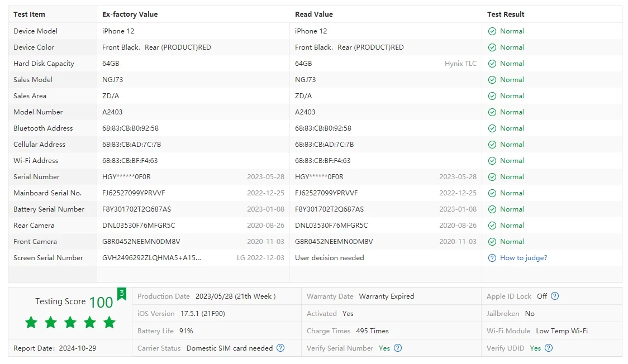The width and height of the screenshot is (628, 364).
Task: Select the ex-factory Hard Disk Capacity 64GB
Action: [x=111, y=64]
